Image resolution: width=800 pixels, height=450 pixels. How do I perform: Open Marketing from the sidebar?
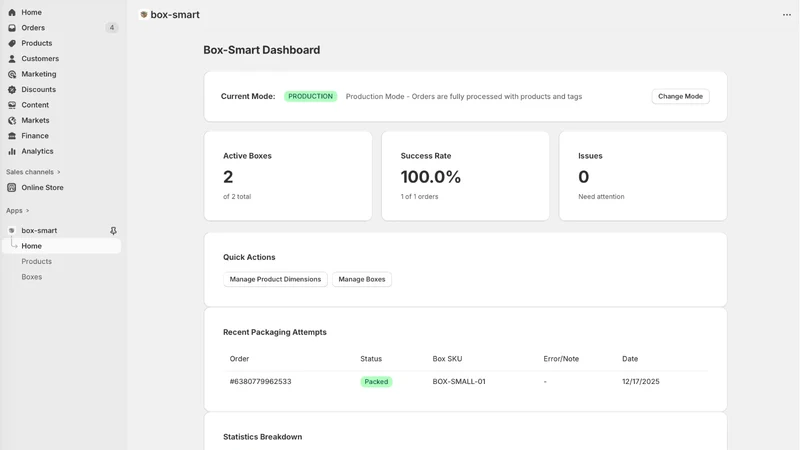pyautogui.click(x=39, y=74)
